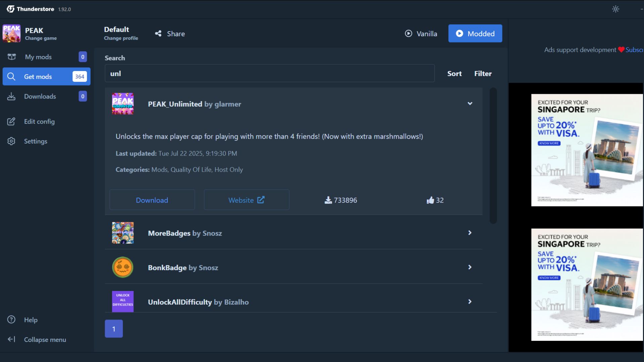The width and height of the screenshot is (644, 362).
Task: Open My mods section
Action: [47, 57]
